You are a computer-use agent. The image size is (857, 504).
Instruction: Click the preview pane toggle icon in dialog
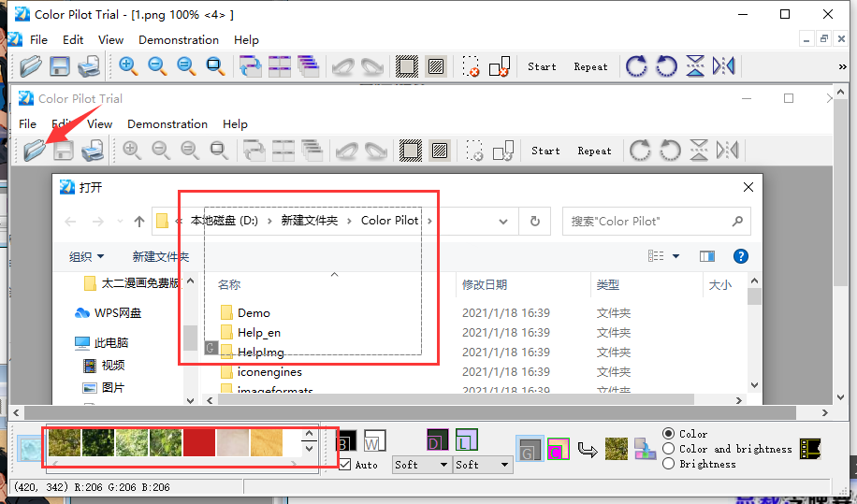707,256
